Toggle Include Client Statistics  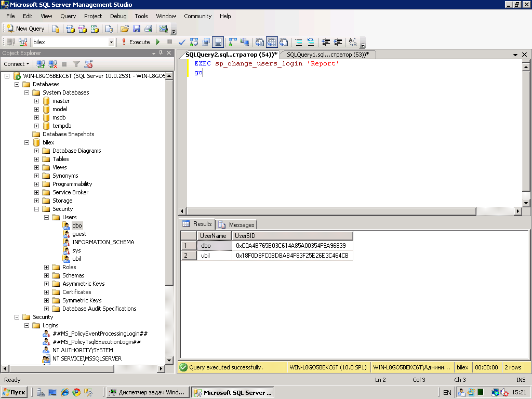tap(245, 42)
